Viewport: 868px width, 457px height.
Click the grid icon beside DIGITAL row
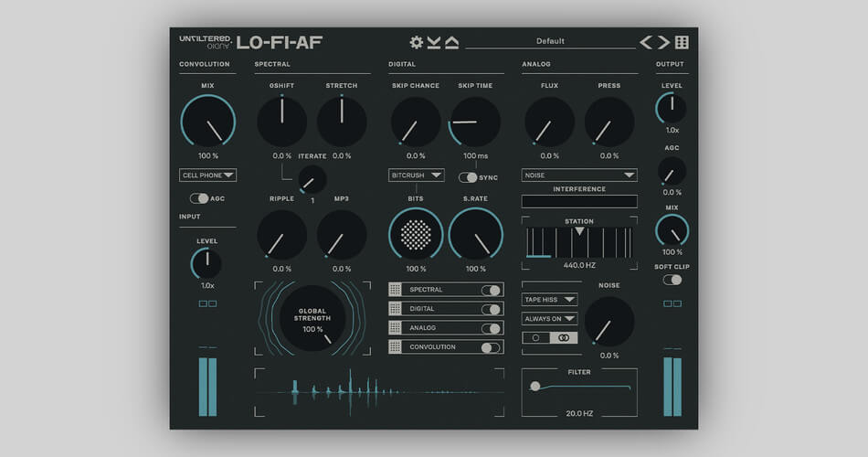click(395, 309)
